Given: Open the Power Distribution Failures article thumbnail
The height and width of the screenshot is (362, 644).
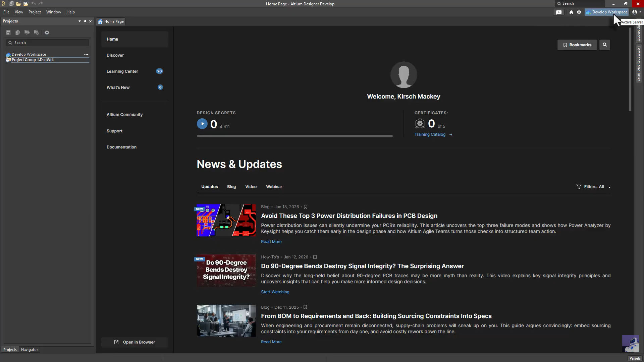Looking at the screenshot, I should pyautogui.click(x=226, y=220).
